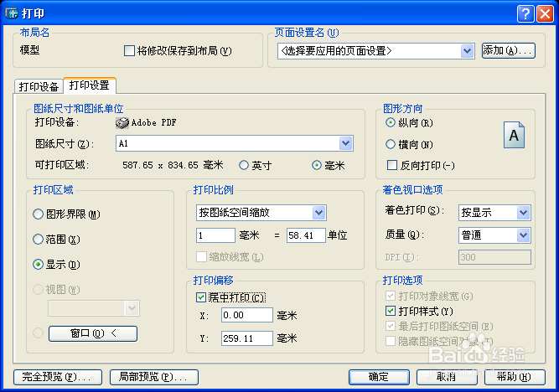Confirm with the 确定 button
The image size is (559, 392).
click(x=379, y=377)
